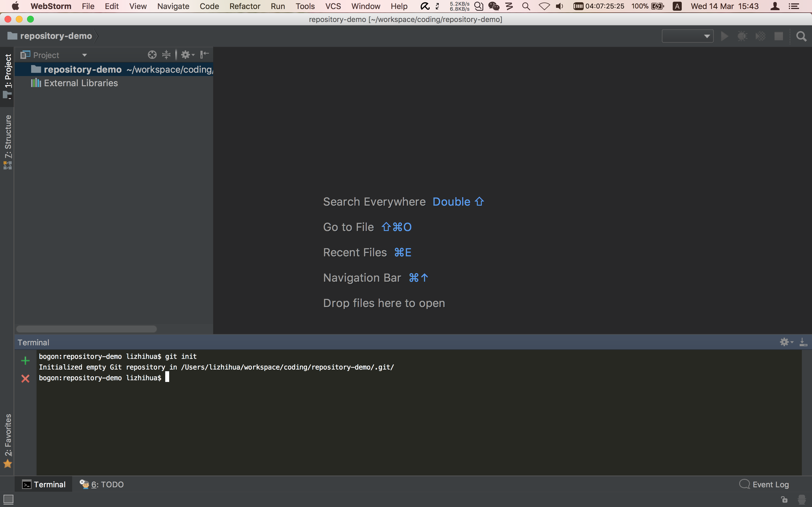The image size is (812, 507).
Task: Click the scroll-from-source target icon in Project panel
Action: point(152,54)
